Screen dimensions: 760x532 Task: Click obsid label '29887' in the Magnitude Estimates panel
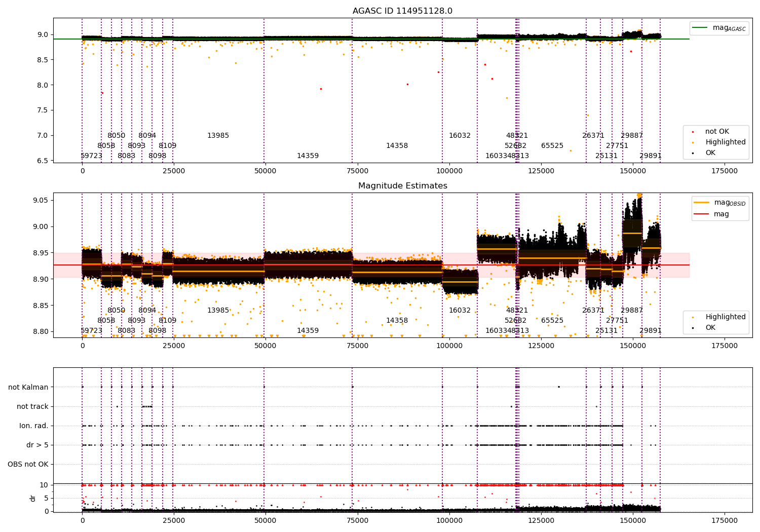(x=632, y=311)
